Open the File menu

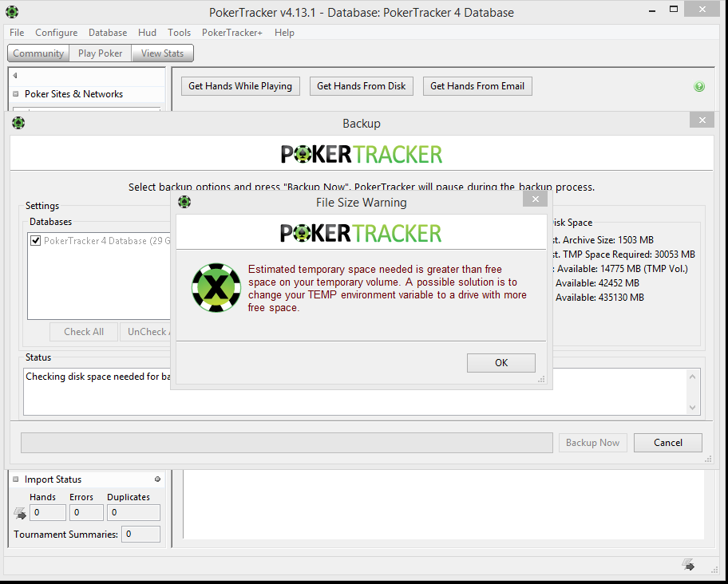coord(17,33)
